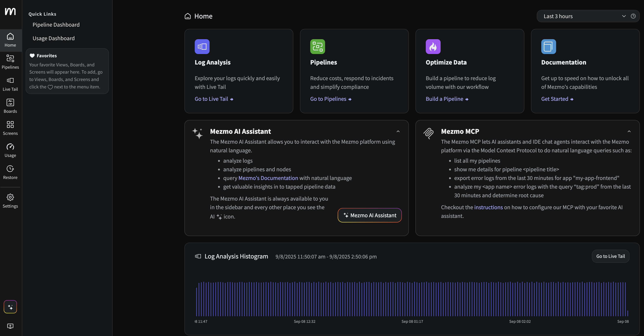Click the Mezmo logo at top left

[x=10, y=11]
